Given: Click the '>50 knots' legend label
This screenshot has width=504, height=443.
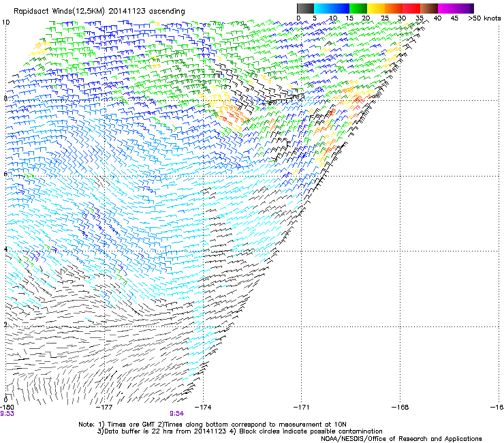Looking at the screenshot, I should coord(484,18).
